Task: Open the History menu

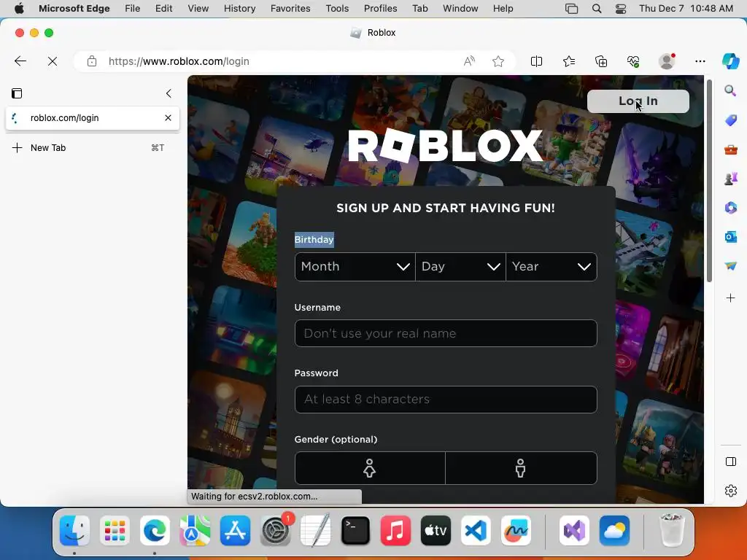Action: pyautogui.click(x=239, y=8)
